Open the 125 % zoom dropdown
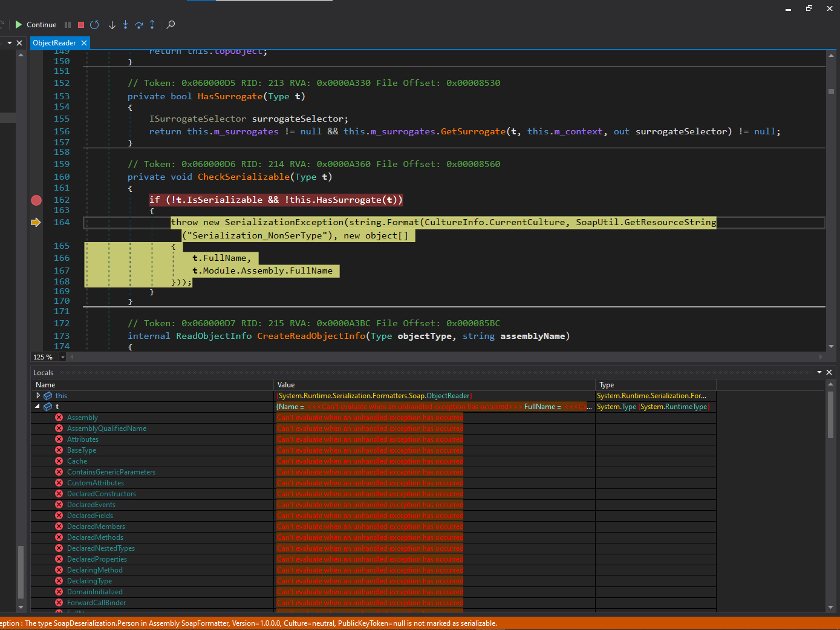This screenshot has height=630, width=840. 62,357
